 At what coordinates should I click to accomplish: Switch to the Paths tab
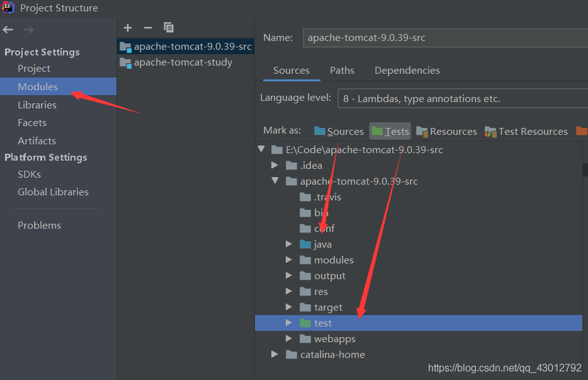click(x=342, y=71)
